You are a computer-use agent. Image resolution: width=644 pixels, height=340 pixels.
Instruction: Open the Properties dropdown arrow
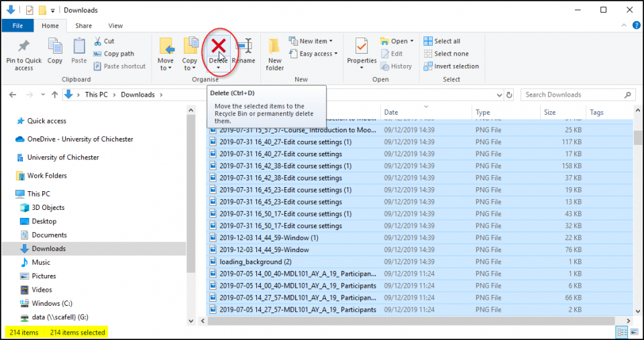click(x=362, y=68)
